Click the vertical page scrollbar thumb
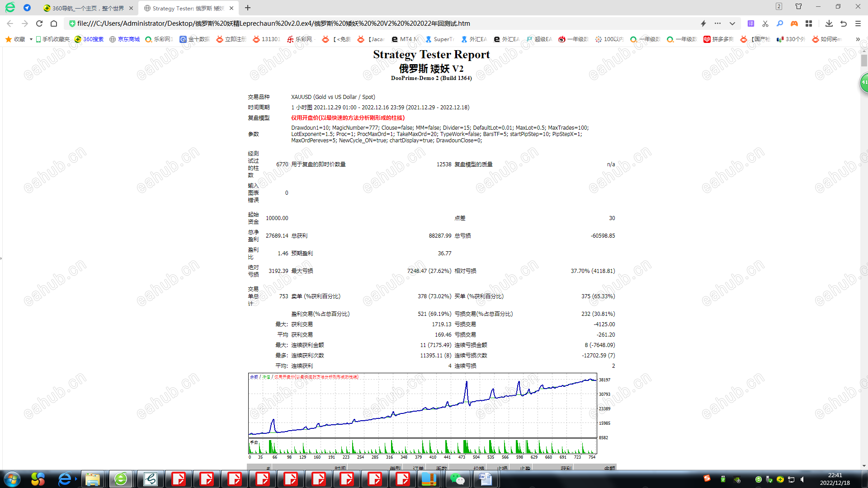The width and height of the screenshot is (868, 488). (x=864, y=60)
